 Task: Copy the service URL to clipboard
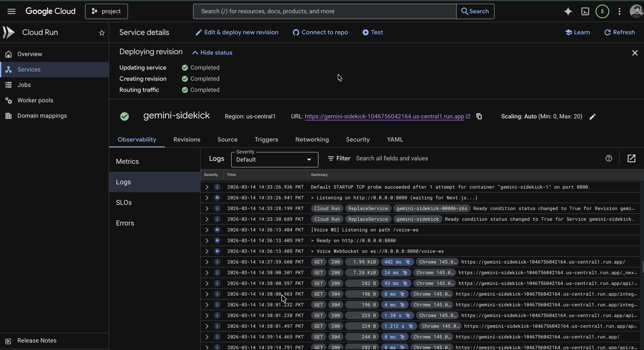[479, 116]
